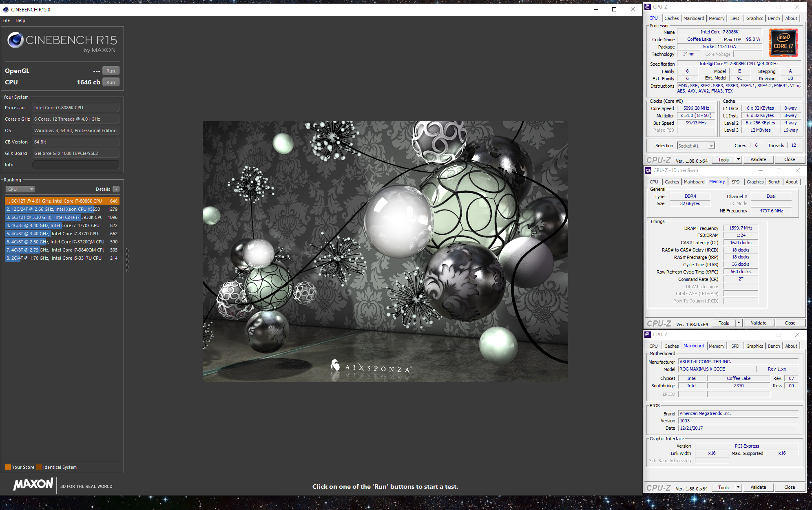Select ranking row 1 Intel Core i7-8086K CPU
Screen dimensions: 812x510
click(62, 201)
